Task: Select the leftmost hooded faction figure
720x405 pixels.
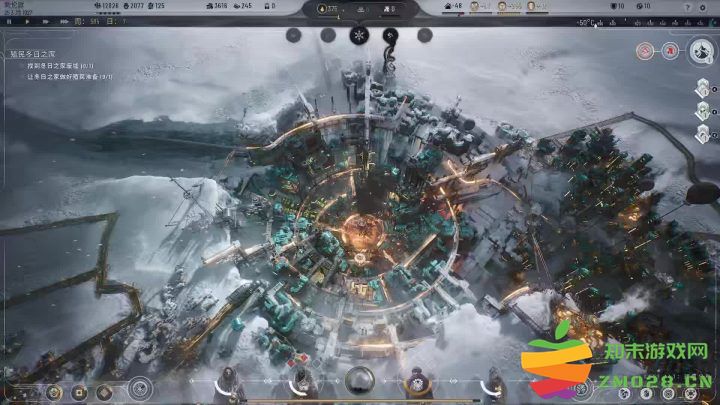Action: click(228, 384)
